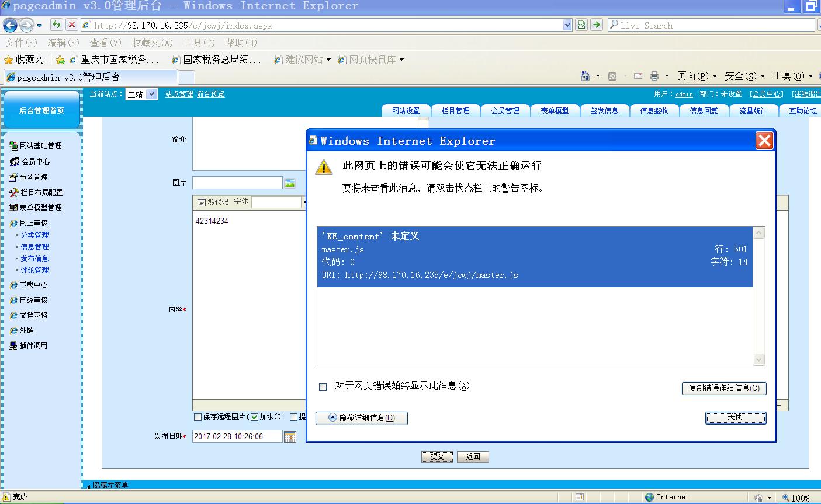Switch to the 流量统计 tab
The image size is (821, 504).
tap(753, 110)
